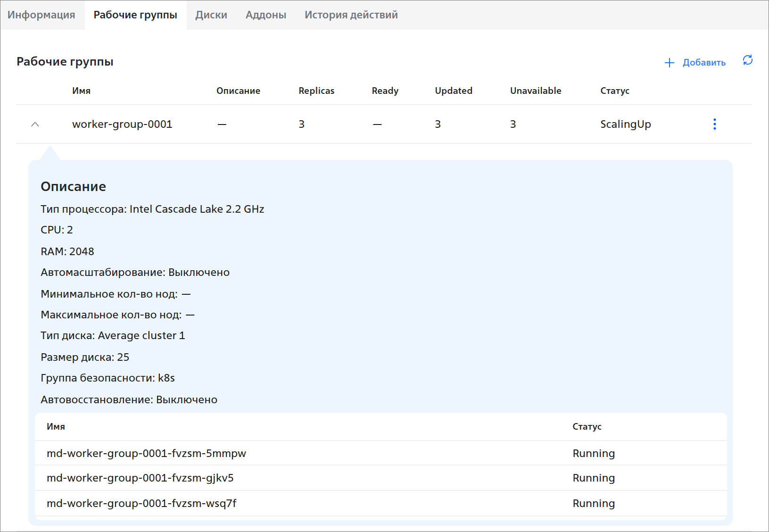This screenshot has width=769, height=532.
Task: Click the worker-group-0001 name
Action: 122,125
